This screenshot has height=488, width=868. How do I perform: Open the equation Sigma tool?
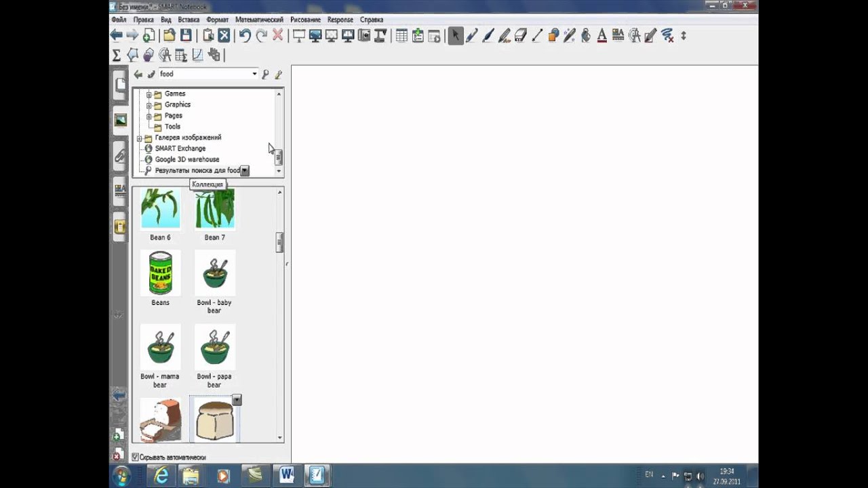(116, 55)
